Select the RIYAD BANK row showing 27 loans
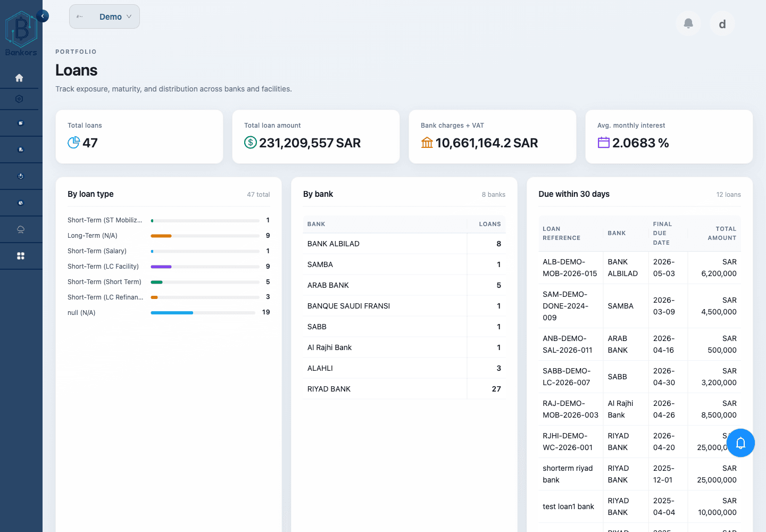The image size is (766, 532). (x=329, y=388)
